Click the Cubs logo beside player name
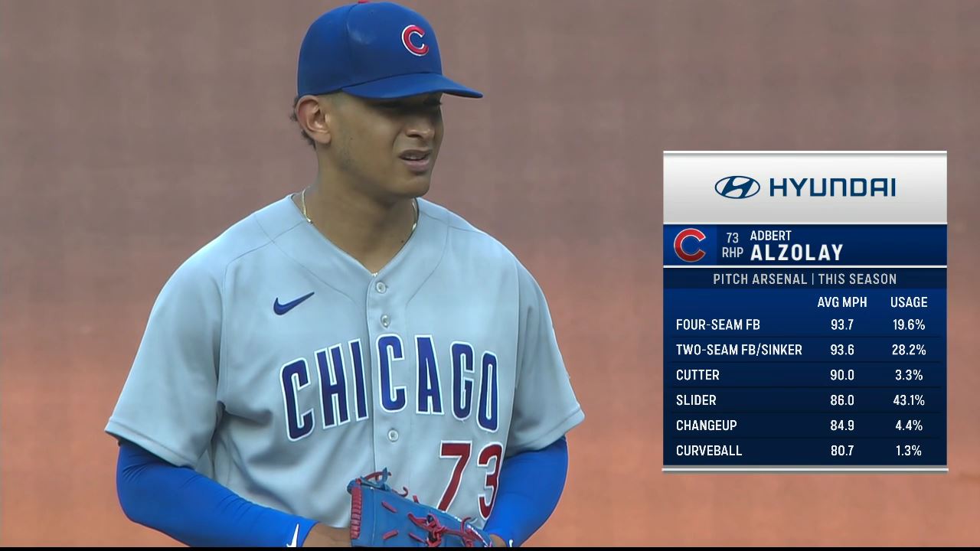This screenshot has height=551, width=980. click(x=689, y=245)
